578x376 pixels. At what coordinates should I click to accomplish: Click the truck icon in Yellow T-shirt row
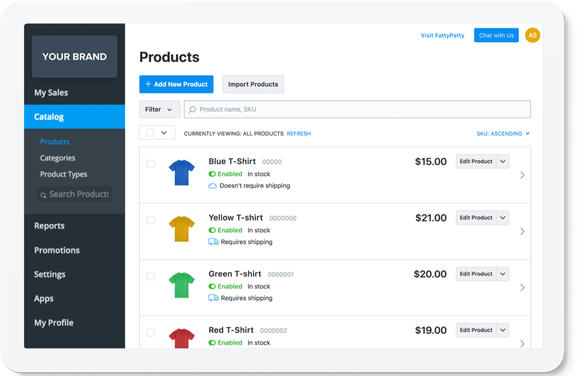(213, 242)
